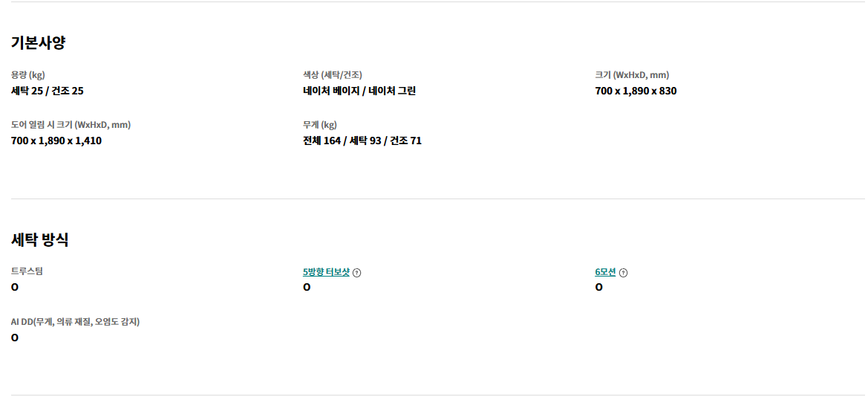The height and width of the screenshot is (397, 868).
Task: Click the 세탁 방식 section heading
Action: click(x=40, y=239)
